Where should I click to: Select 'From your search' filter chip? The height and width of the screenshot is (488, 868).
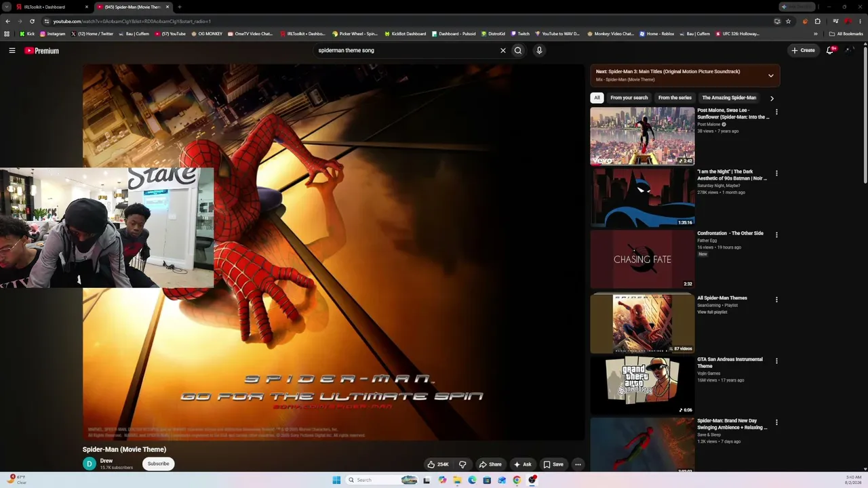pos(629,98)
